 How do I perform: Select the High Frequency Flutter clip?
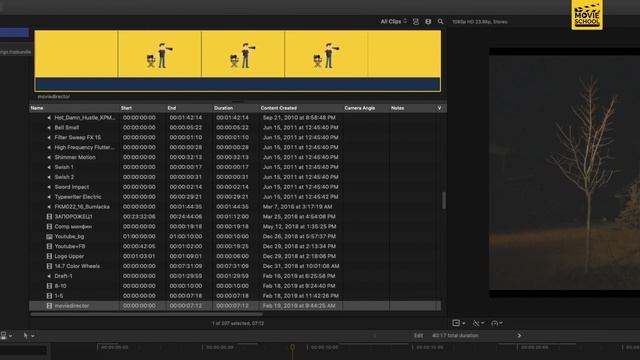[x=235, y=147]
